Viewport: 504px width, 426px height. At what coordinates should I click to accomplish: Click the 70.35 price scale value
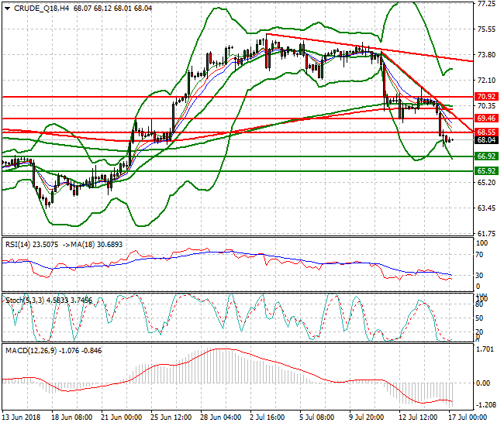pos(487,106)
